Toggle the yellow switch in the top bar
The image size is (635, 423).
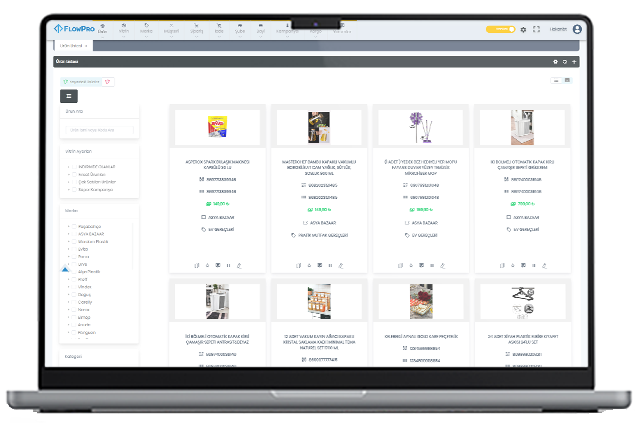[500, 30]
